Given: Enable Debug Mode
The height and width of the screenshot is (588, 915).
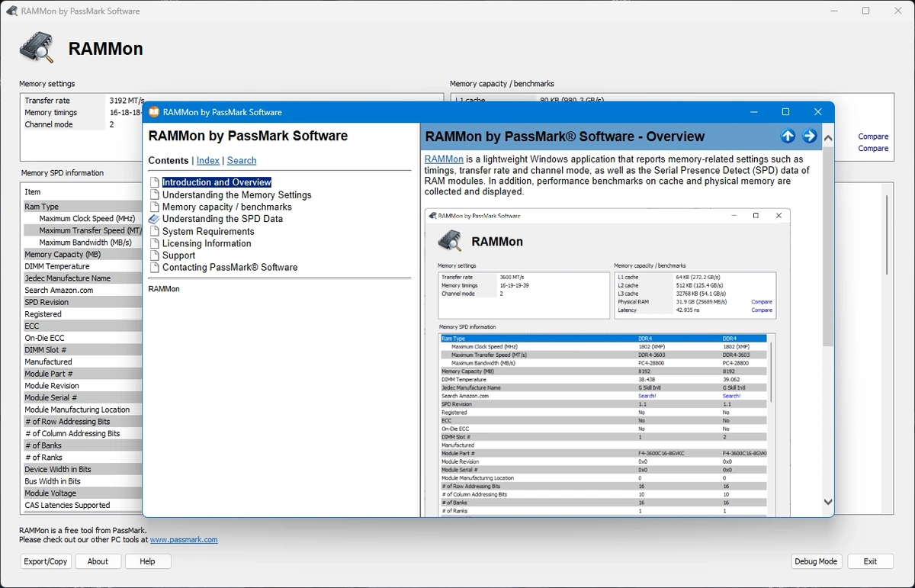Looking at the screenshot, I should pyautogui.click(x=816, y=561).
